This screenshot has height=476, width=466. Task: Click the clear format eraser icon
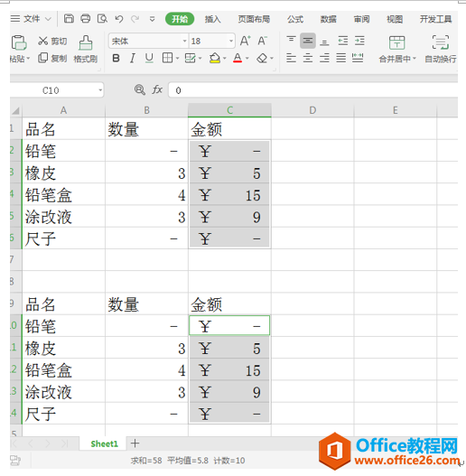pos(262,58)
